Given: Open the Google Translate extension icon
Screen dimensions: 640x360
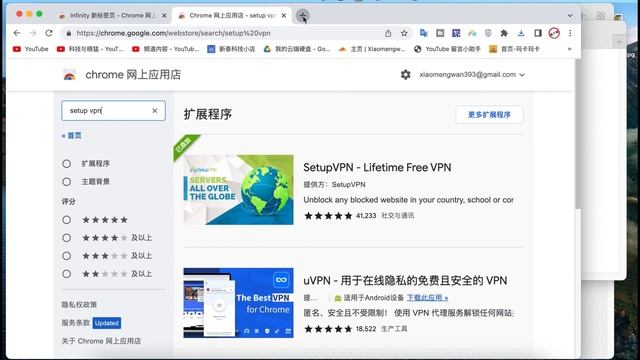Looking at the screenshot, I should (x=424, y=33).
